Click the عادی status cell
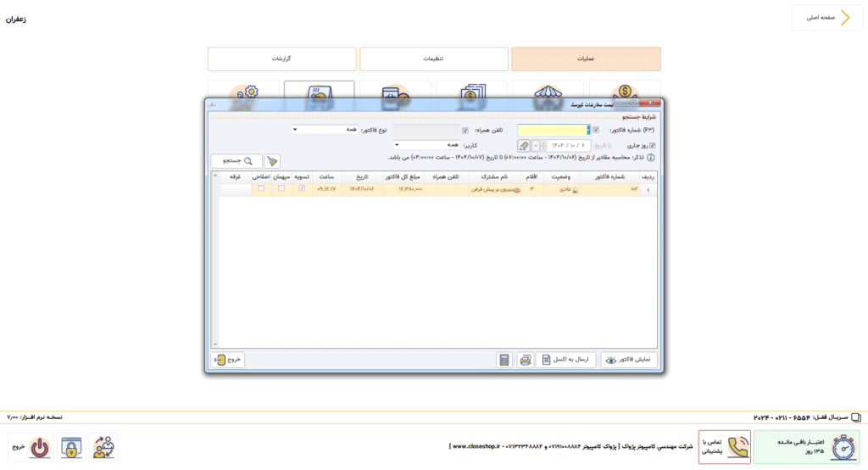Image resolution: width=868 pixels, height=470 pixels. tap(561, 189)
